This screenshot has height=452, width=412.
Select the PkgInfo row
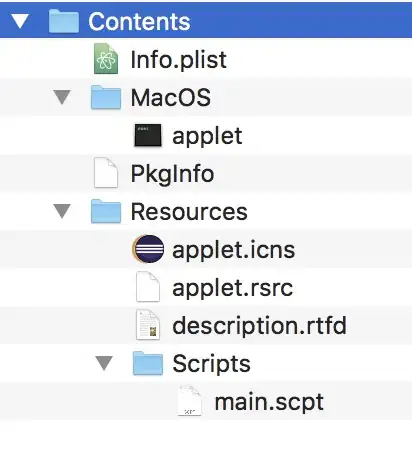point(206,173)
